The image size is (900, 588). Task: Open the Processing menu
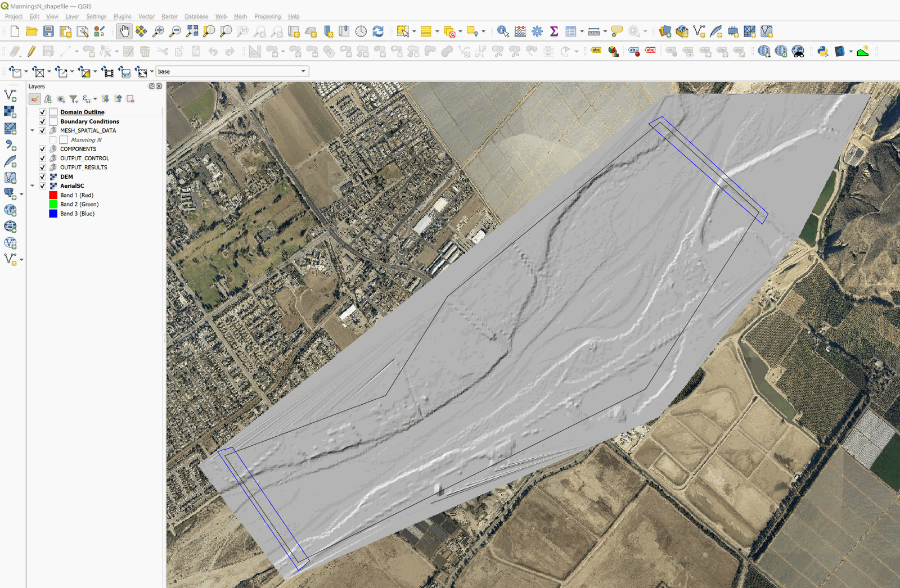(267, 16)
